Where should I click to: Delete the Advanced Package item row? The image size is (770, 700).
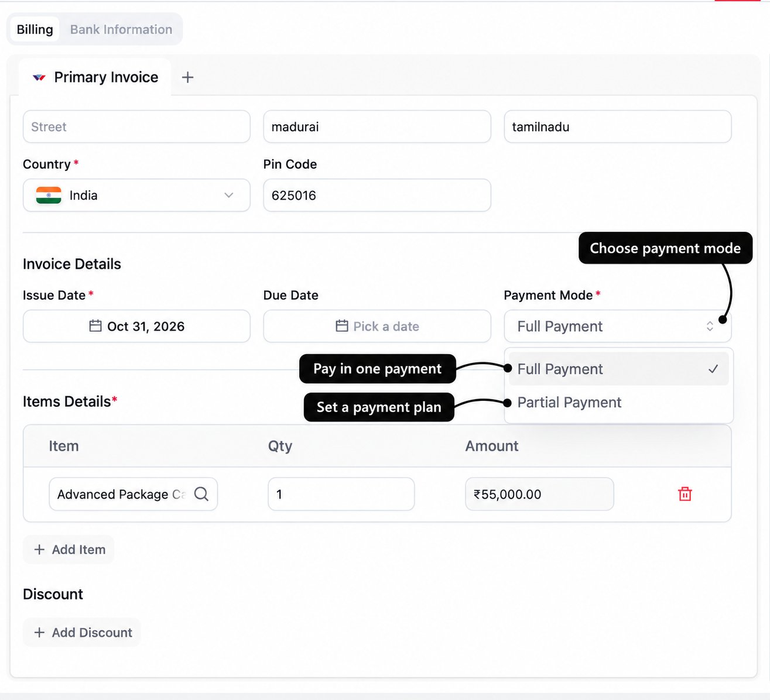coord(685,494)
